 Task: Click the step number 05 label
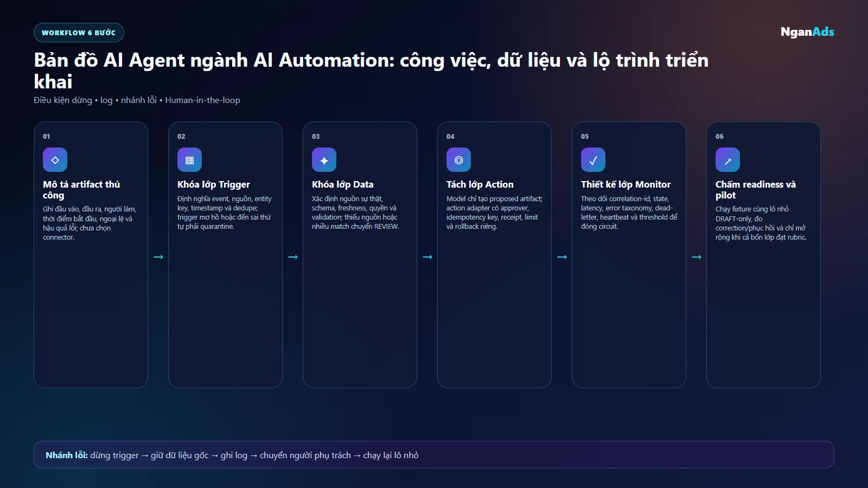pyautogui.click(x=585, y=137)
